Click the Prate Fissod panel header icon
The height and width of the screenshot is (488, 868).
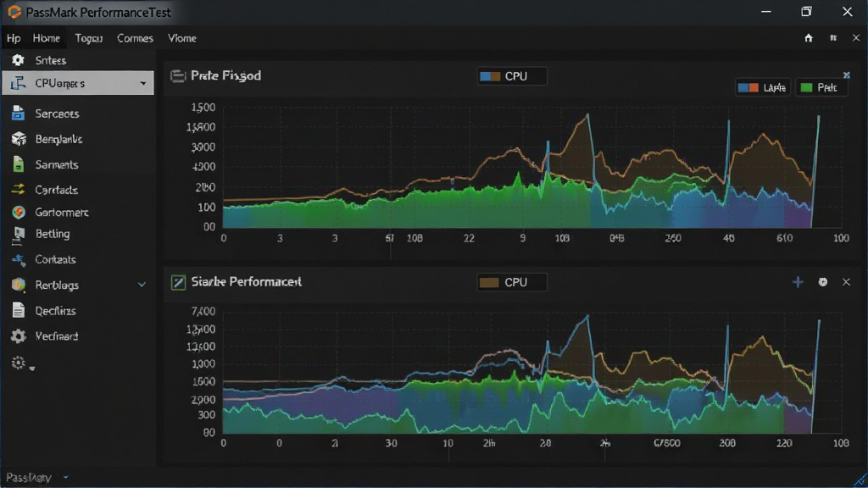178,75
